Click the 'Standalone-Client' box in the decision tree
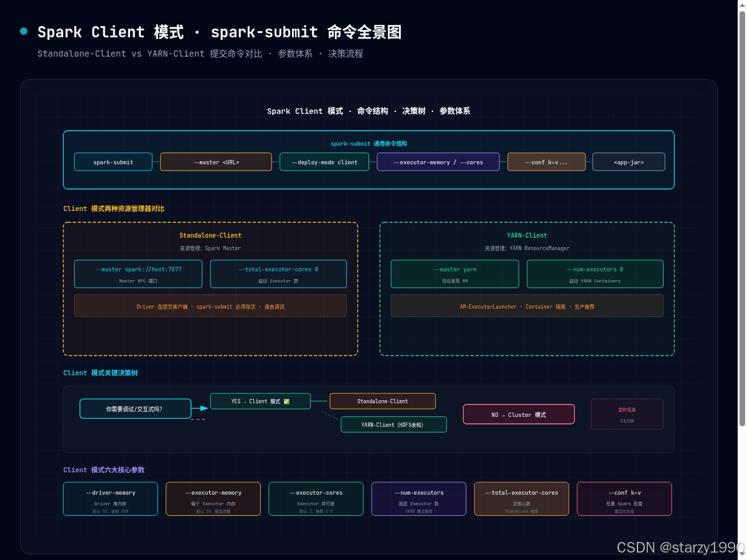 click(x=383, y=401)
